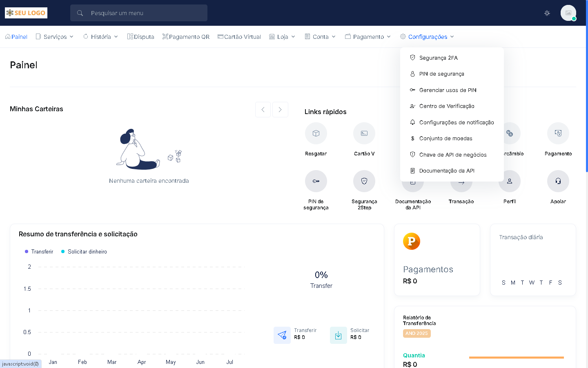Viewport: 588px width, 368px height.
Task: Expand the Serviços dropdown menu
Action: click(55, 37)
